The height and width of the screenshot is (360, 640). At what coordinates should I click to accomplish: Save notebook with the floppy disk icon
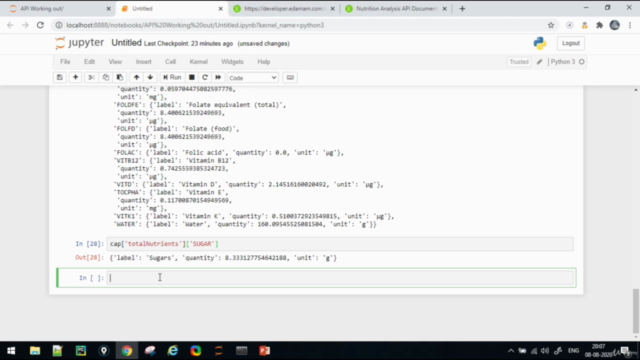click(60, 78)
